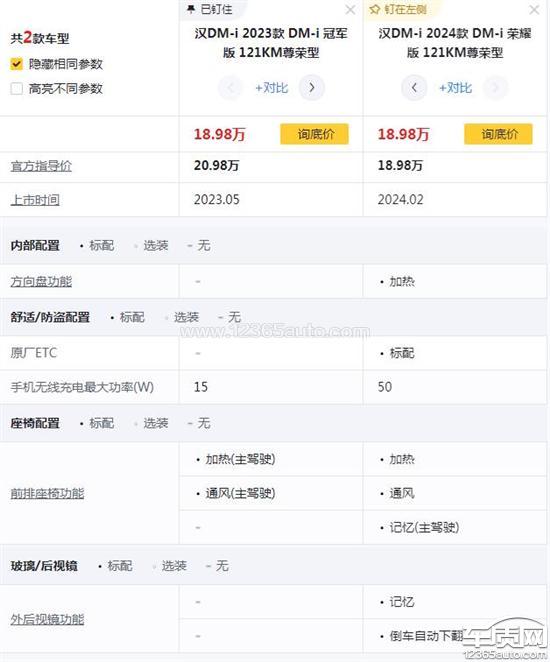Click right arrow under 2023款 冠军版
550x662 pixels.
coord(312,87)
